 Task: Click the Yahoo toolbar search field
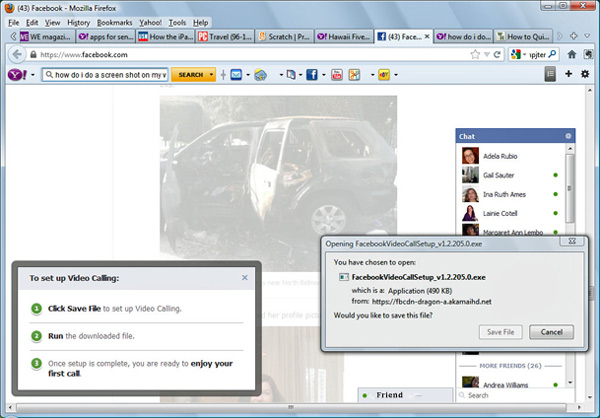pyautogui.click(x=105, y=75)
